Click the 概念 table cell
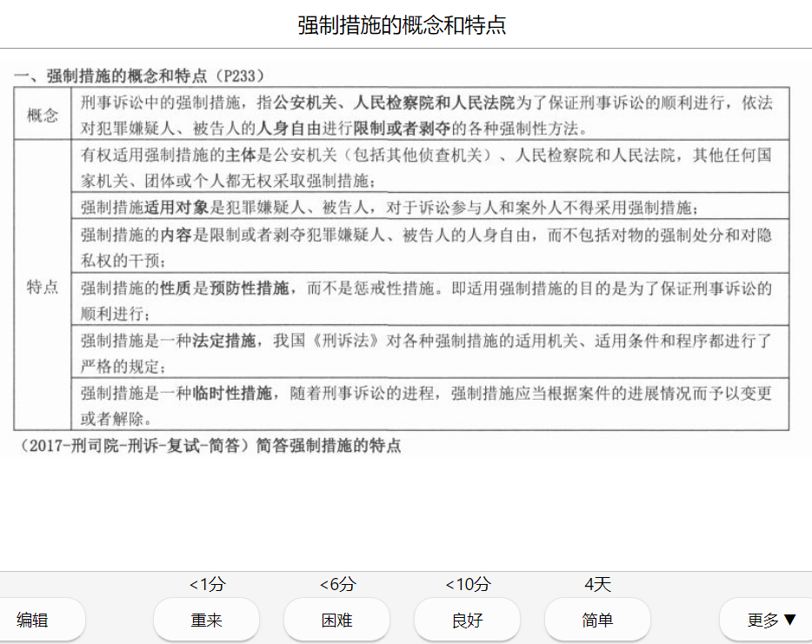Image resolution: width=812 pixels, height=644 pixels. pos(43,115)
